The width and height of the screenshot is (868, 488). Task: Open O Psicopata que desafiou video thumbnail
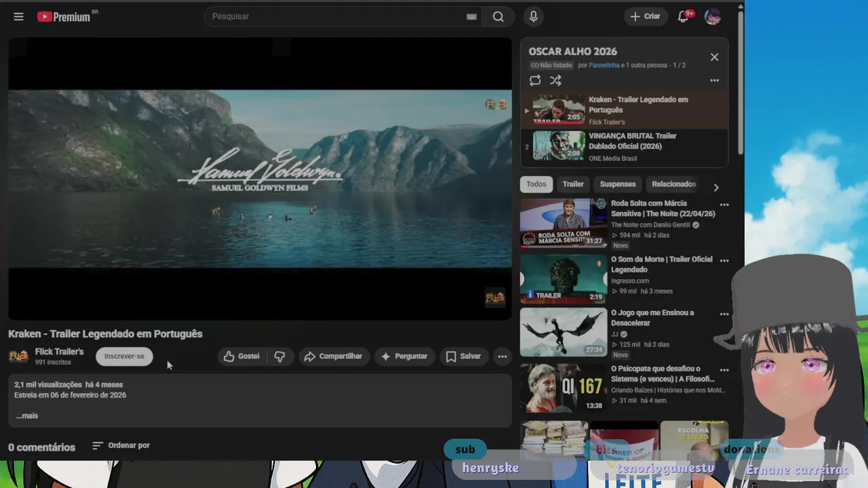point(563,388)
